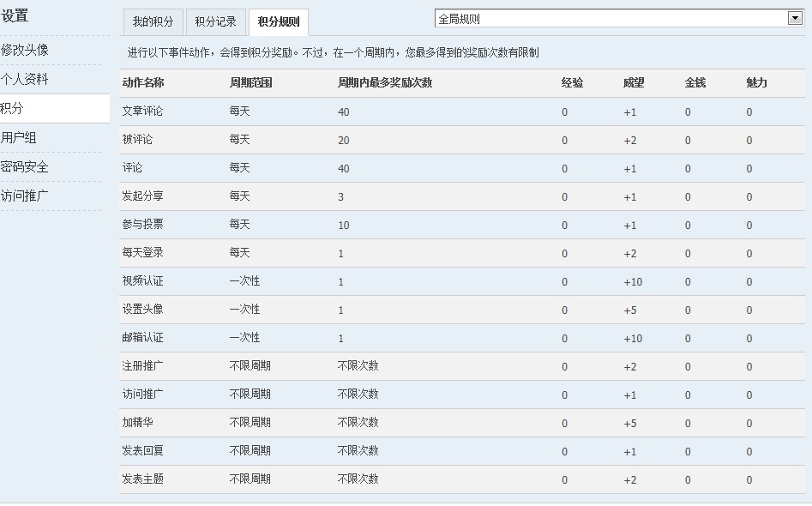Select 访问推广 in the rules table

coord(142,395)
